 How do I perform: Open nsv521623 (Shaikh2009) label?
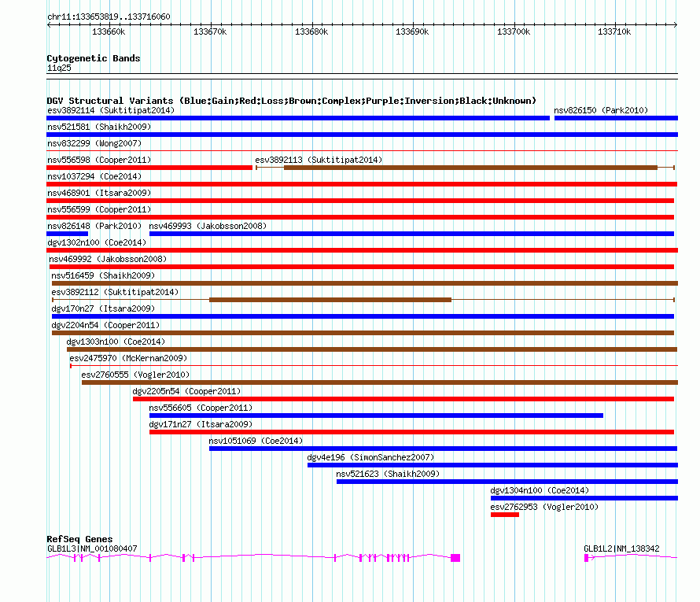pos(388,474)
